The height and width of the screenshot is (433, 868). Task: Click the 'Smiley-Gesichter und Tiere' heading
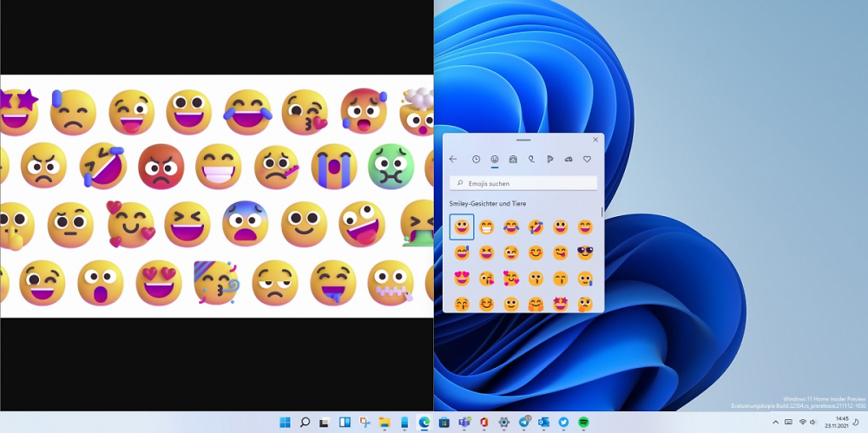[x=488, y=204]
